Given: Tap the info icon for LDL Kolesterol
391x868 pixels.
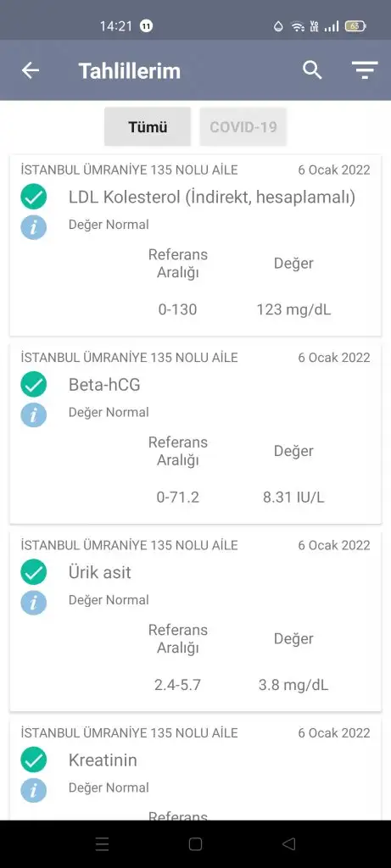Looking at the screenshot, I should tap(34, 227).
